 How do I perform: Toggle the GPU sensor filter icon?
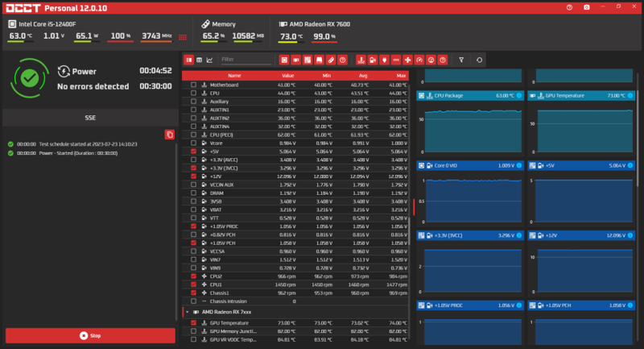point(295,60)
